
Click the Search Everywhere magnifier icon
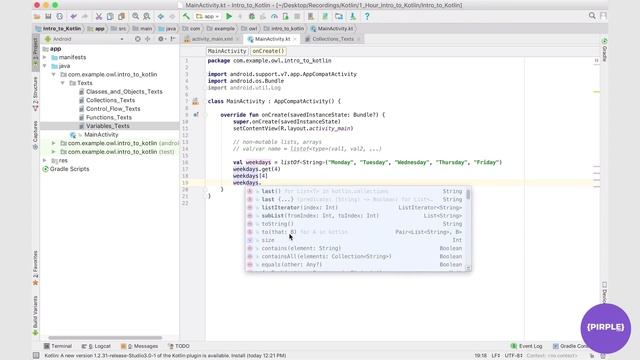[x=592, y=16]
